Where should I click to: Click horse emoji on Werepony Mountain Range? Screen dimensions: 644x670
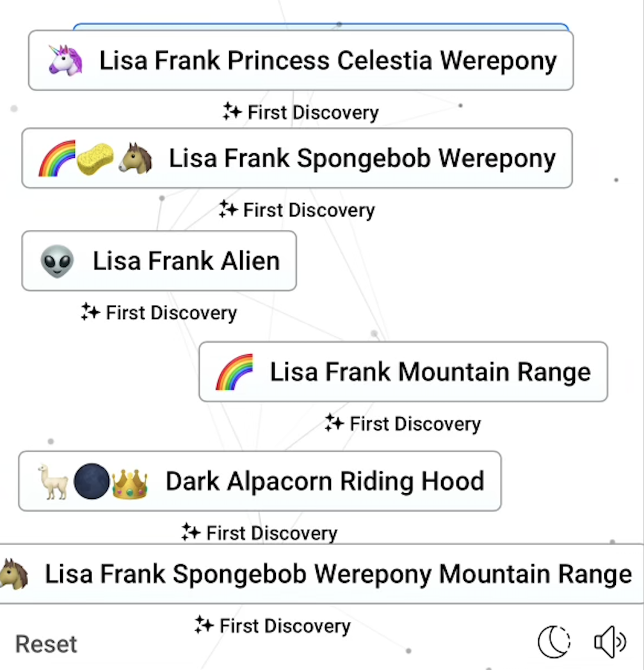[14, 574]
